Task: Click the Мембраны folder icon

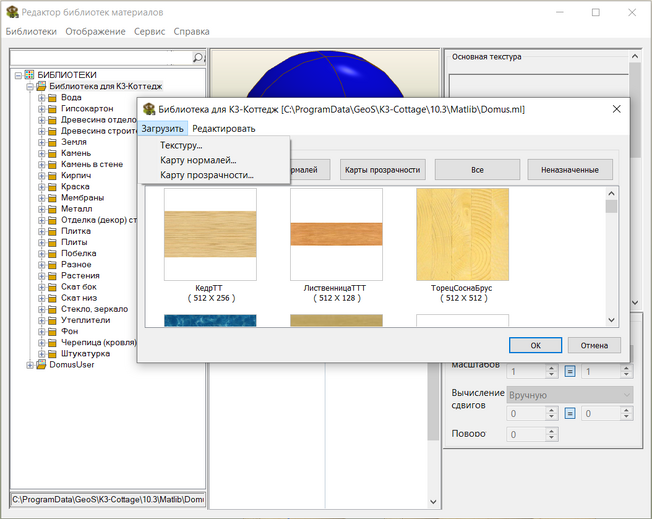Action: tap(52, 198)
